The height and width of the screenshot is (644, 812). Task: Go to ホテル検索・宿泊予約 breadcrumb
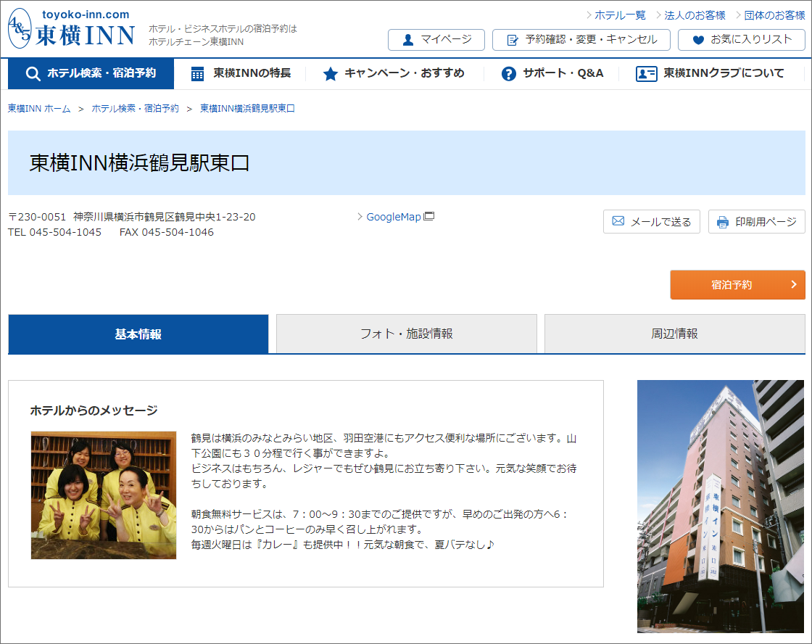135,108
